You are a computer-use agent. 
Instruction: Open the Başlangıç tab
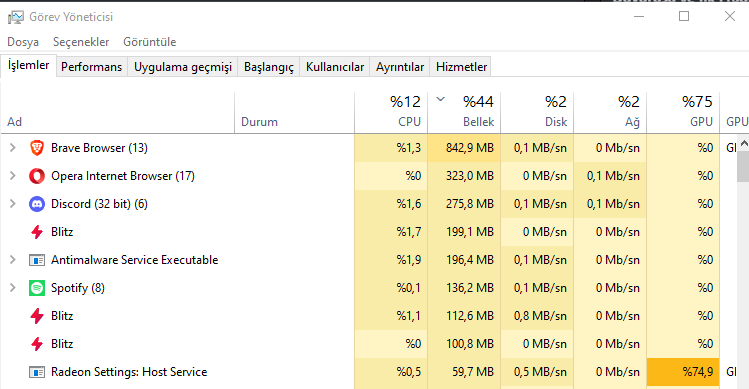pyautogui.click(x=269, y=67)
